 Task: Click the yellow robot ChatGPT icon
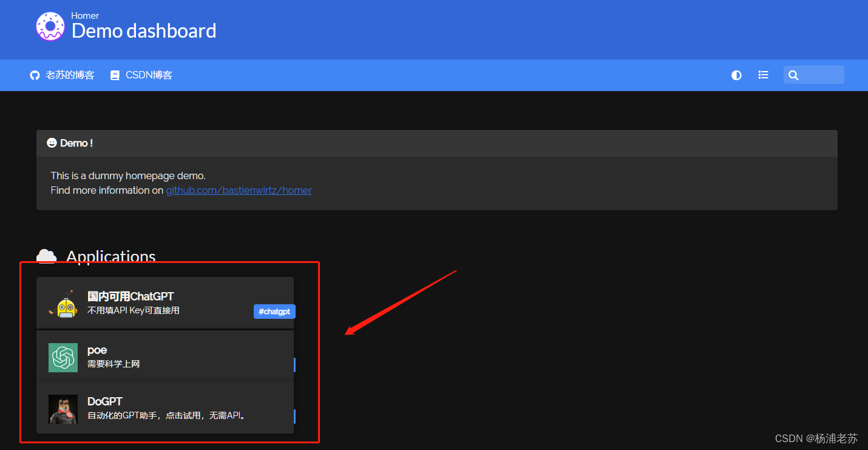point(63,304)
